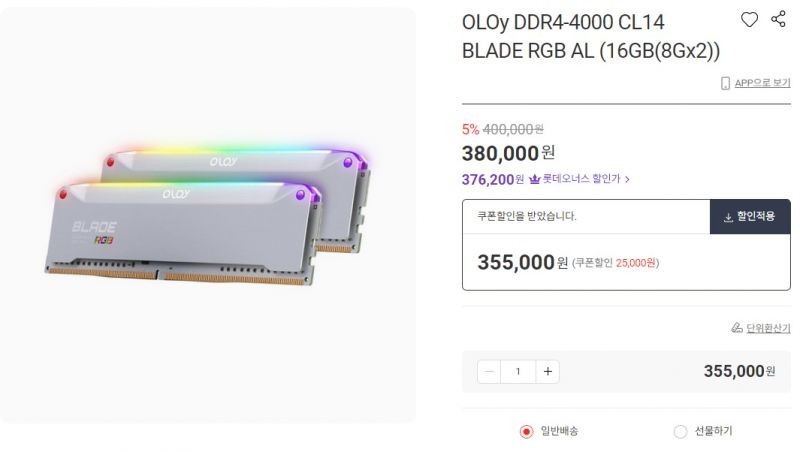Tap the phone icon beside APP으로 보기
The width and height of the screenshot is (800, 452).
pyautogui.click(x=725, y=83)
